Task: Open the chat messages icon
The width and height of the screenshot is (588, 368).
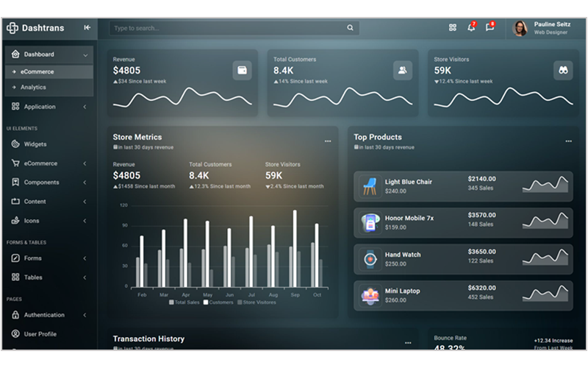Action: (490, 28)
